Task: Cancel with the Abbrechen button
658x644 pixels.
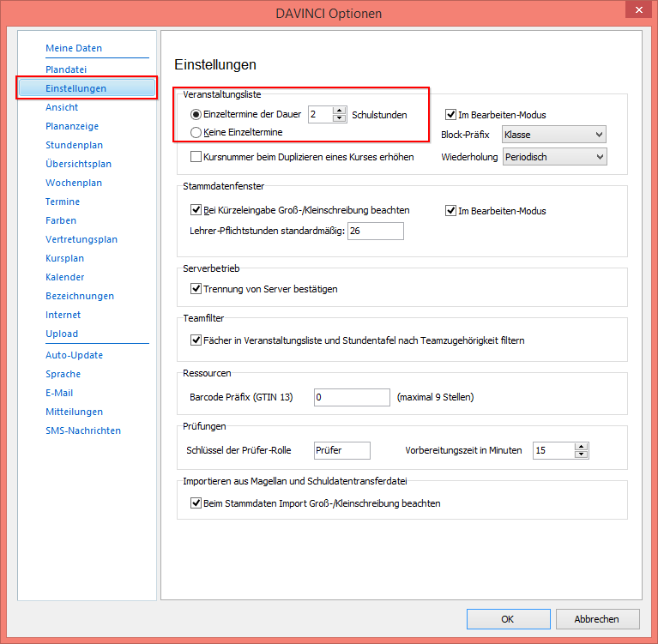Action: (x=597, y=619)
